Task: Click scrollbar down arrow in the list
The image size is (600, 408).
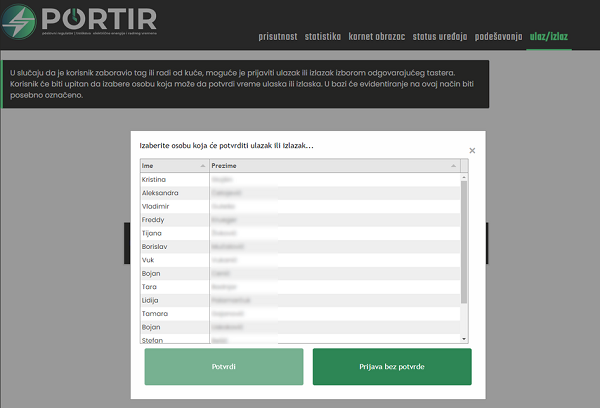Action: pos(464,339)
